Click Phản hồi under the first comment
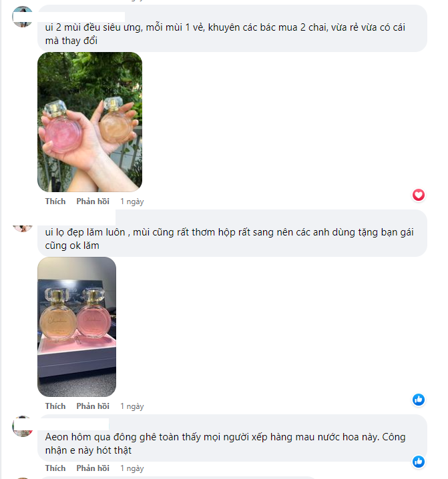Image resolution: width=448 pixels, height=479 pixels. coord(93,201)
